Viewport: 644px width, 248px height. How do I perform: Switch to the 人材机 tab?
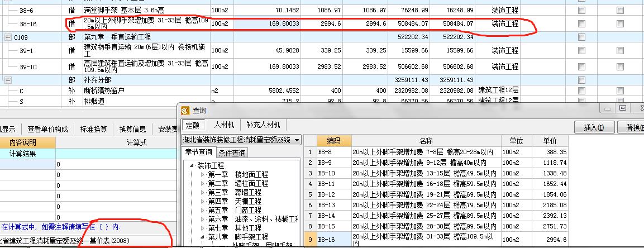tap(224, 125)
